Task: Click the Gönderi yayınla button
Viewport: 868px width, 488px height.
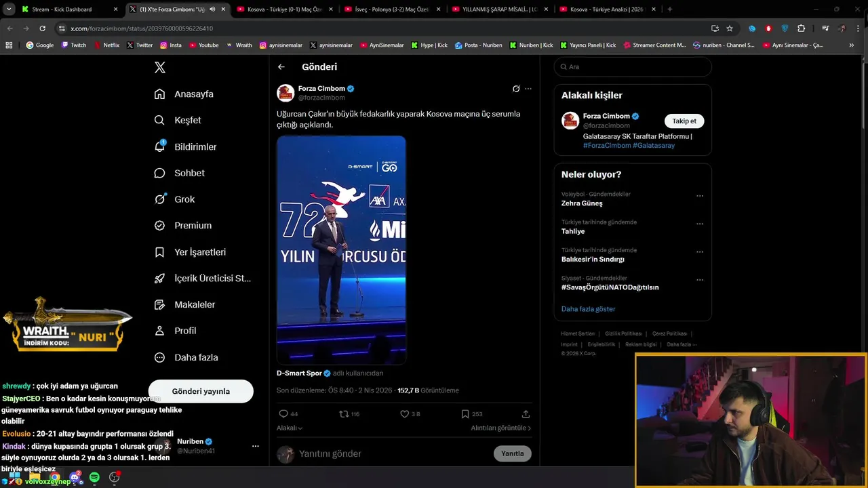Action: coord(201,391)
